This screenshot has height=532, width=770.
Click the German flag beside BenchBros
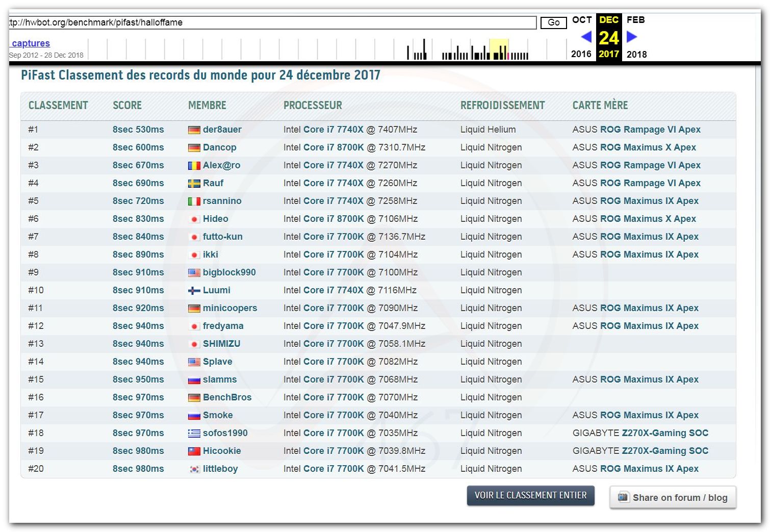coord(194,398)
